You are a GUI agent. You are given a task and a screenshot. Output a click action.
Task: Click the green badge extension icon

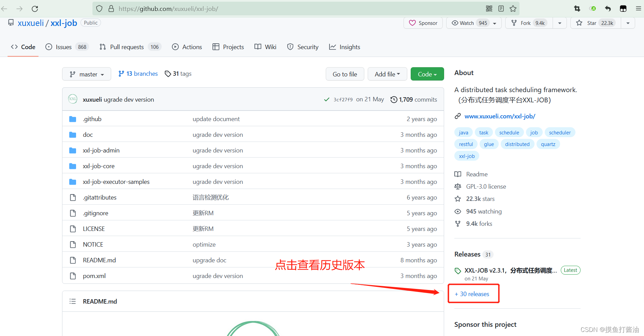(592, 9)
